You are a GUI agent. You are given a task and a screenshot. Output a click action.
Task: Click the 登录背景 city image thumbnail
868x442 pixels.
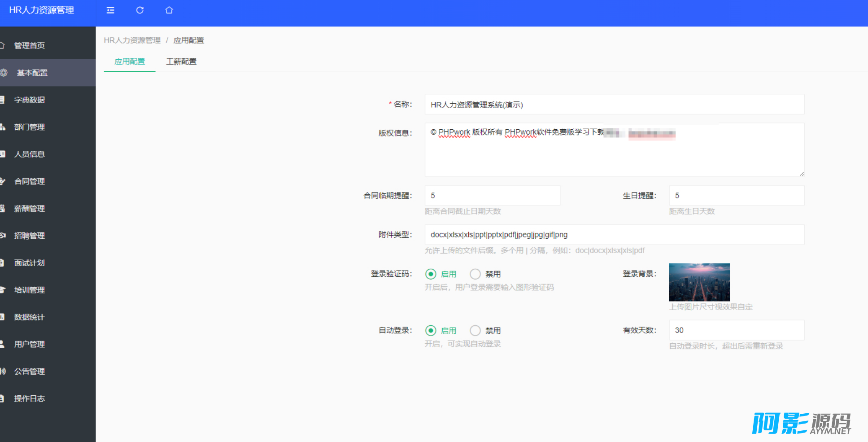pyautogui.click(x=699, y=282)
